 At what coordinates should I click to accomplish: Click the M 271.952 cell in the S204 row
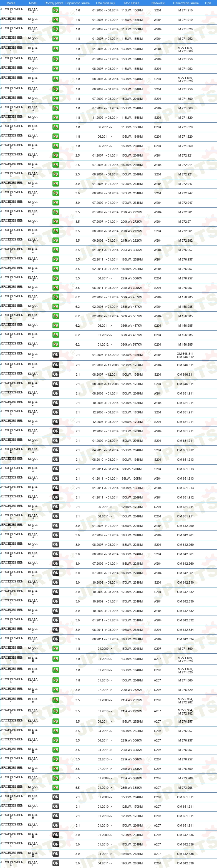point(185,69)
